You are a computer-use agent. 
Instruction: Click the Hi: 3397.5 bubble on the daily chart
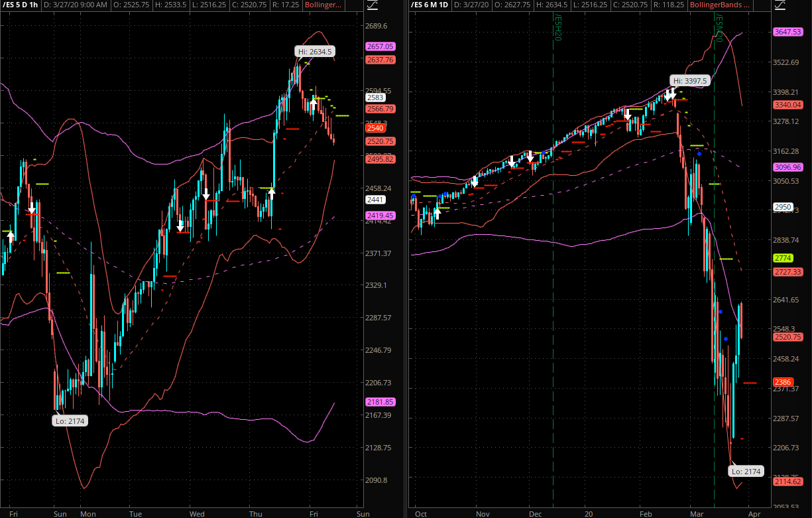690,80
